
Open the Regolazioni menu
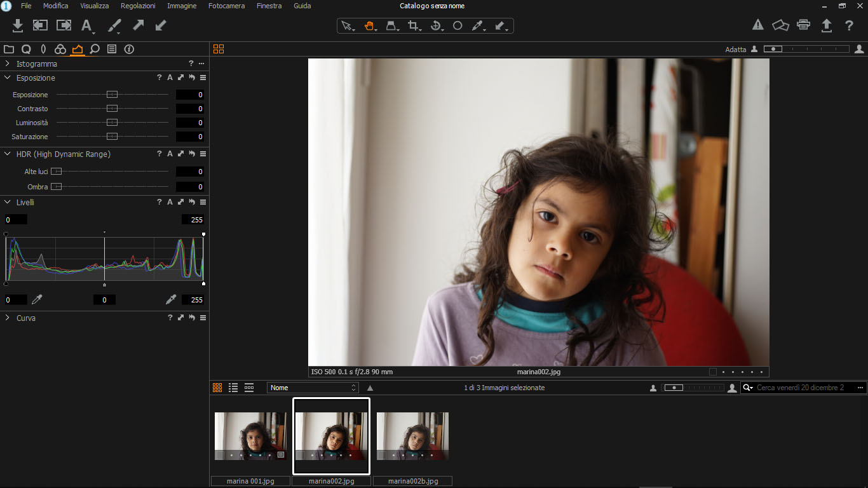coord(138,6)
